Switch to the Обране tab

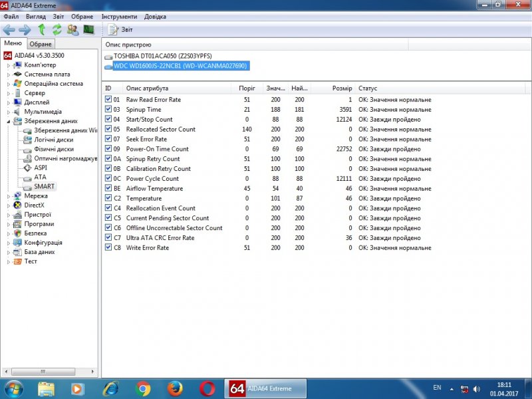click(41, 43)
